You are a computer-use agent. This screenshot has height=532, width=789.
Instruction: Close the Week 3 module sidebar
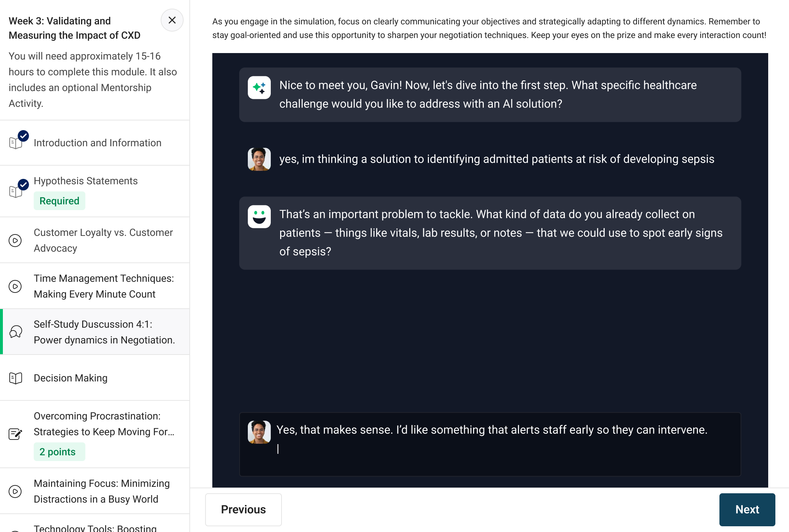point(172,20)
